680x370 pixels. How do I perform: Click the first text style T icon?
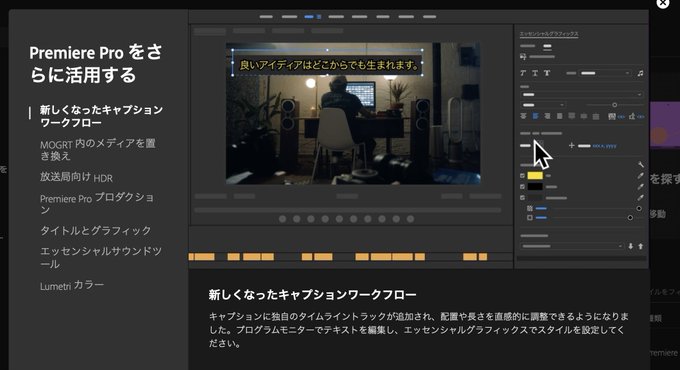(x=523, y=73)
